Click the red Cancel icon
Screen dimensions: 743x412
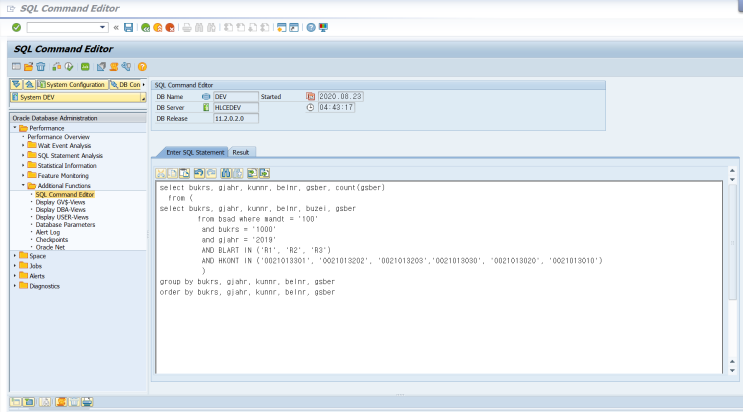(169, 27)
